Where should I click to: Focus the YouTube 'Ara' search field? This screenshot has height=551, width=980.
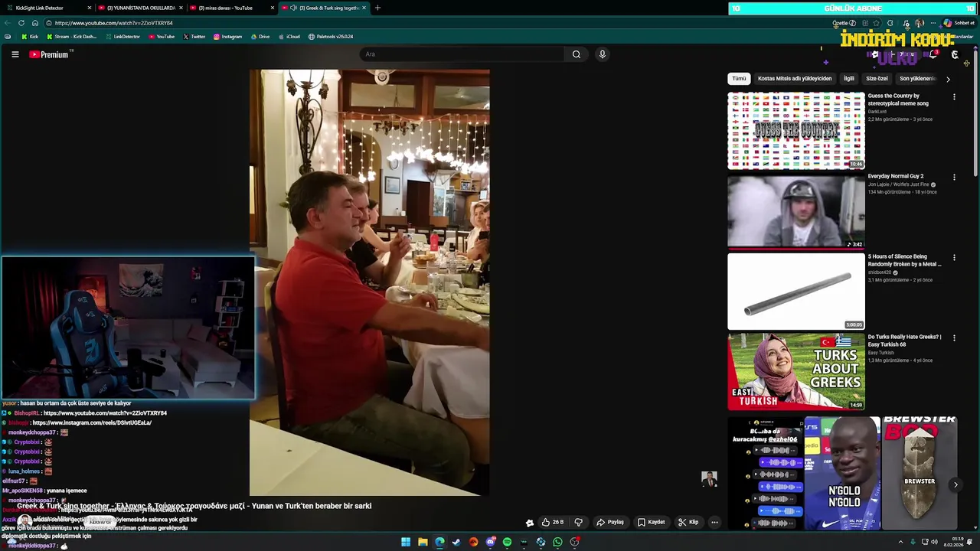point(463,54)
